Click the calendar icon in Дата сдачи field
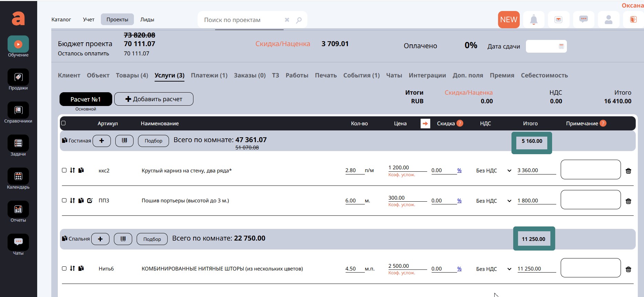This screenshot has height=297, width=644. tap(561, 46)
